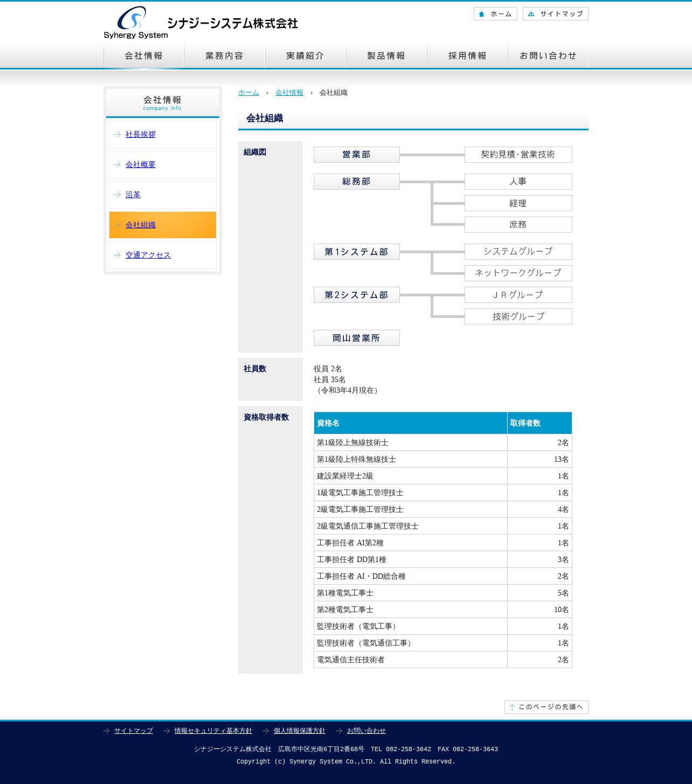Go to ホーム via breadcrumb link
This screenshot has height=784, width=692.
point(248,93)
